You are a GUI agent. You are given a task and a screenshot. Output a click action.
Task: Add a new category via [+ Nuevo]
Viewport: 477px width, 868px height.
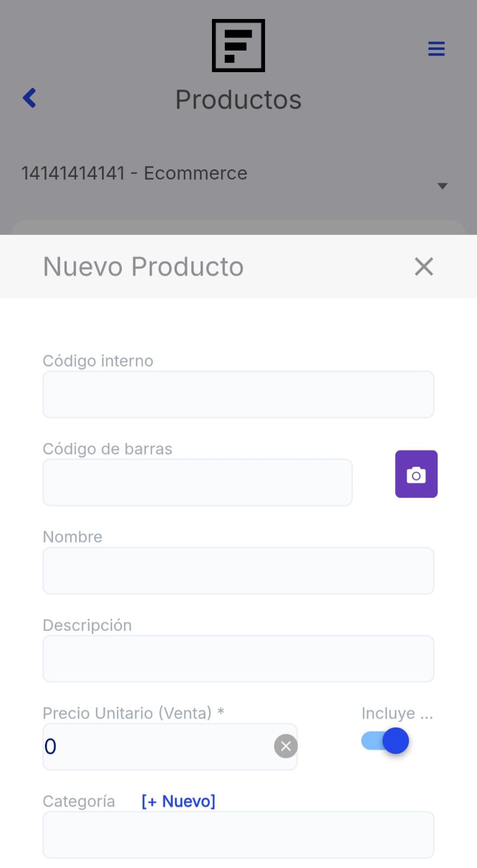[178, 801]
